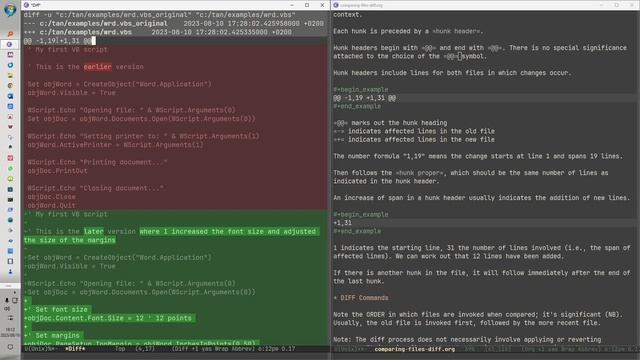Click '+++ c:/tan/examples/wrd.vbs' file header line
Viewport: 640px width, 360px height.
pos(158,32)
